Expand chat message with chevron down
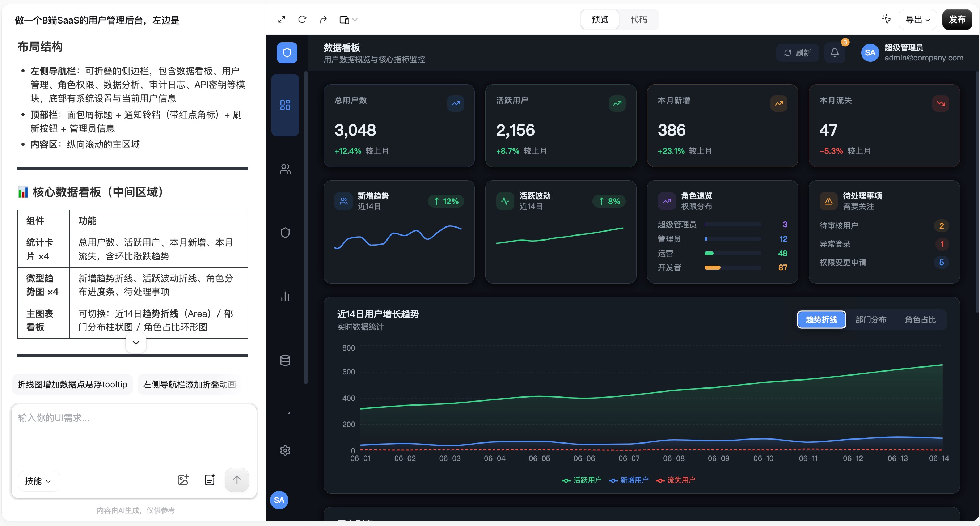980x526 pixels. click(136, 342)
